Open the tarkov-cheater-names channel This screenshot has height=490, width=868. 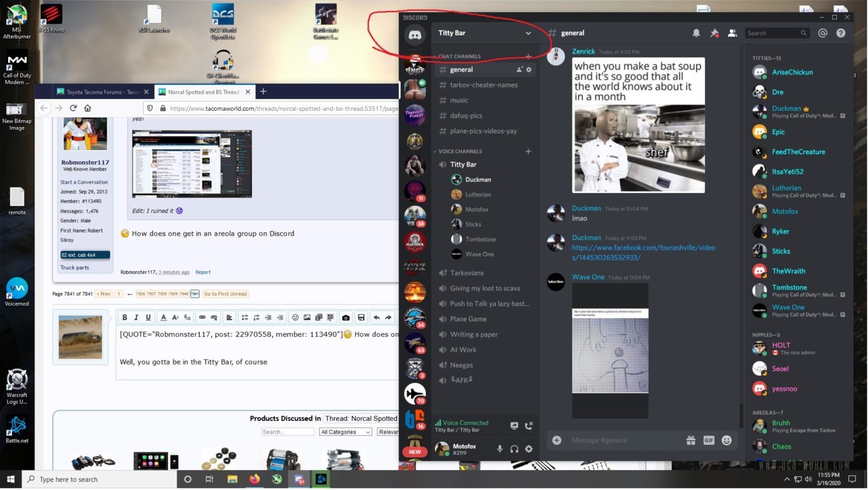click(x=485, y=85)
